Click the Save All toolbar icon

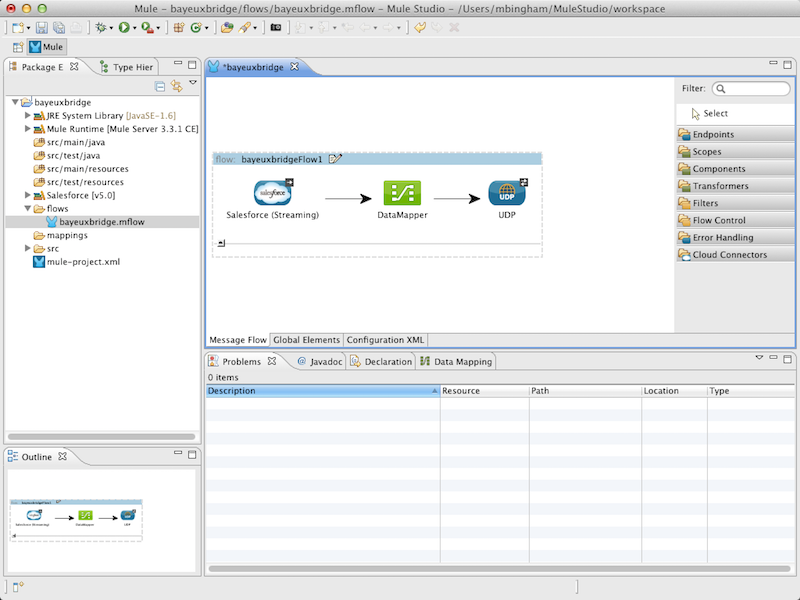(59, 28)
